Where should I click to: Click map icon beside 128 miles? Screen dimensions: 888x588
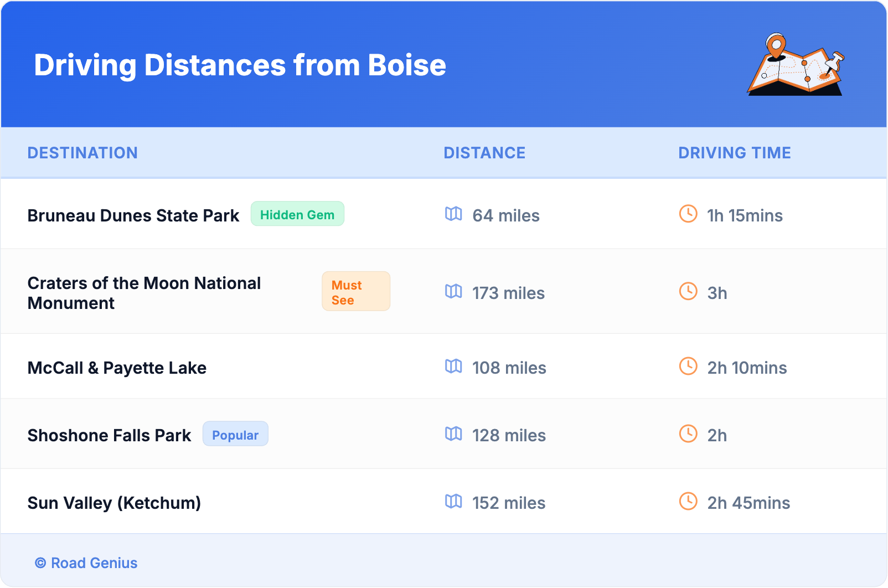(453, 434)
